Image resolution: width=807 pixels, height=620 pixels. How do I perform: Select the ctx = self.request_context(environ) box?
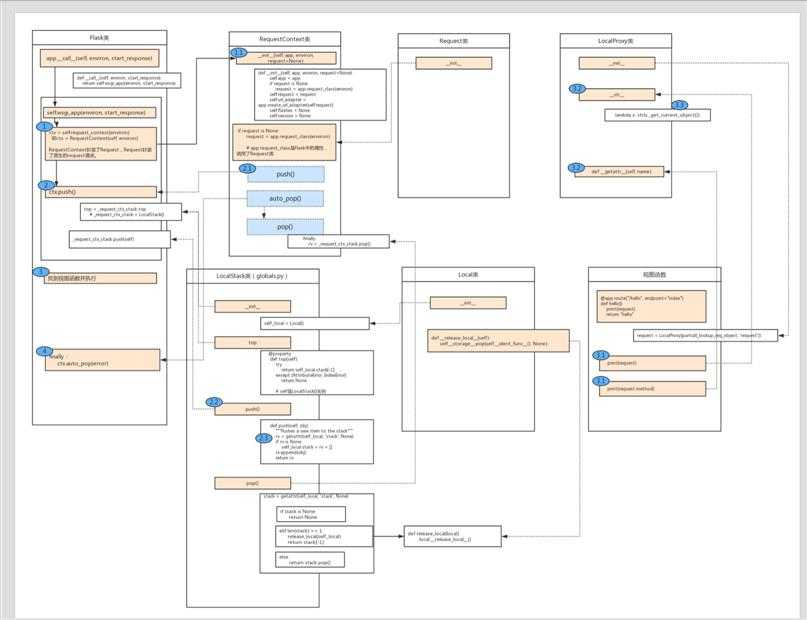pyautogui.click(x=101, y=144)
